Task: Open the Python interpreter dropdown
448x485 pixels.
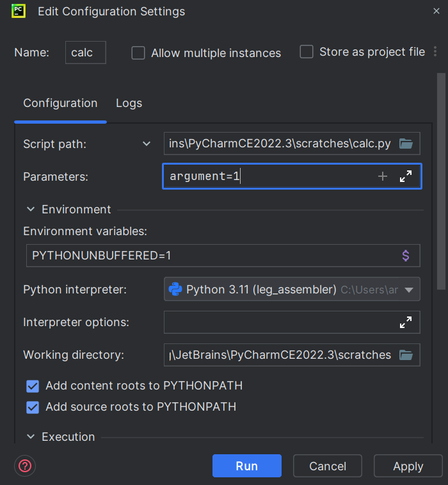Action: click(410, 290)
